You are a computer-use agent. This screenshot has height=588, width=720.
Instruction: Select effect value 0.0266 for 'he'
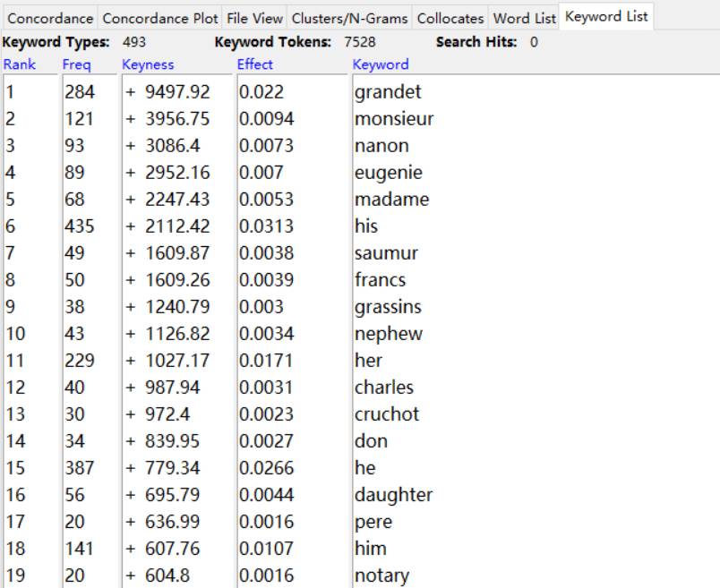pyautogui.click(x=266, y=468)
